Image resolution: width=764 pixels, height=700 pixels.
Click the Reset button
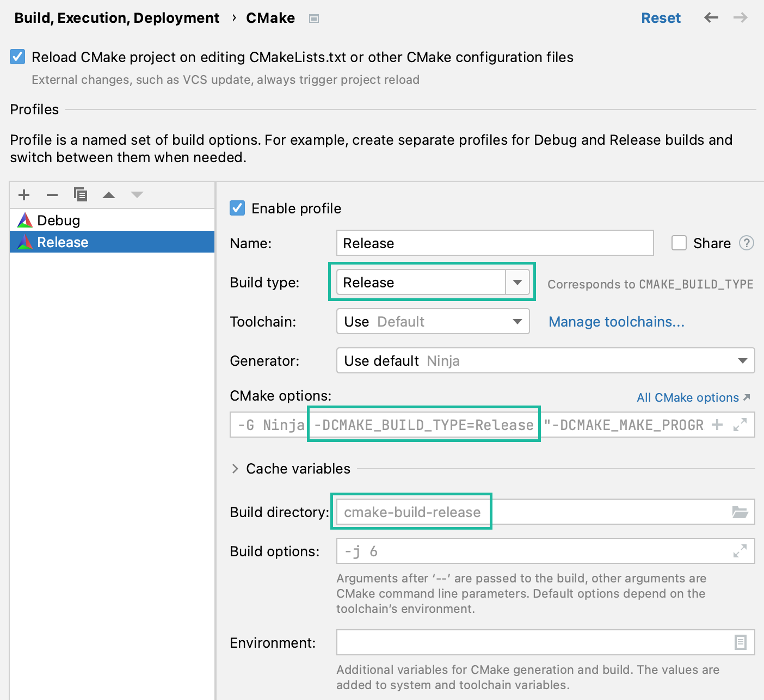click(661, 17)
